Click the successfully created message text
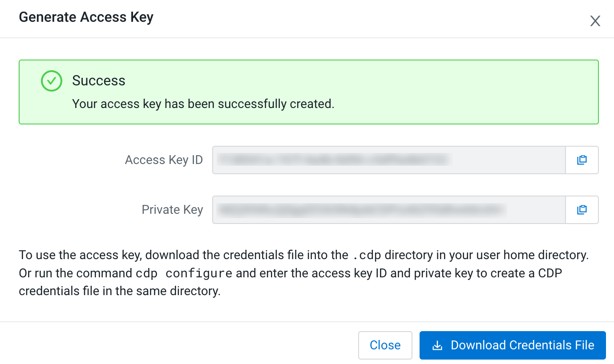The image size is (614, 364). click(203, 104)
